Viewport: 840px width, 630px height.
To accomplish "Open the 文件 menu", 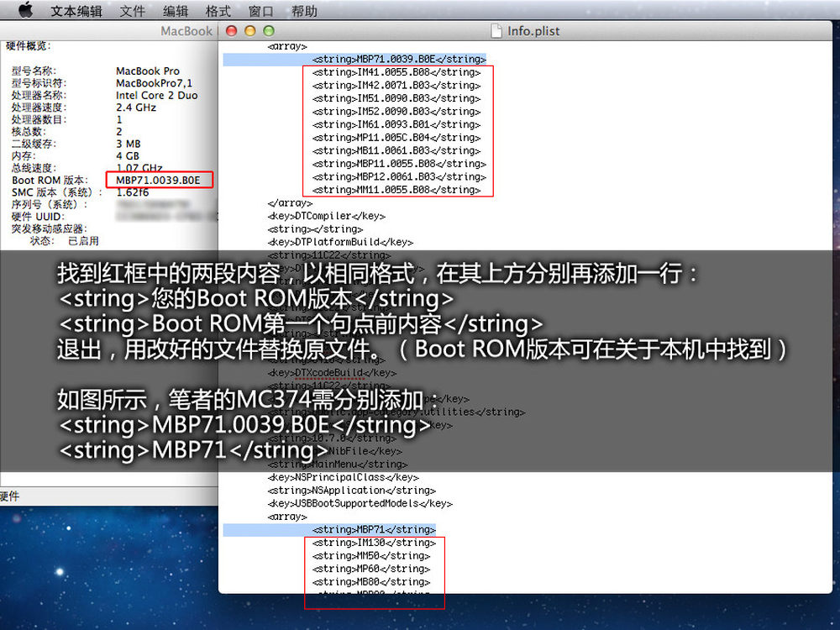I will pyautogui.click(x=133, y=11).
